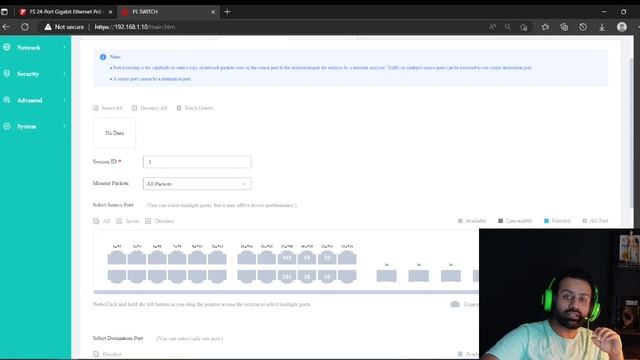640x360 pixels.
Task: Click the browser address bar URL
Action: [135, 27]
